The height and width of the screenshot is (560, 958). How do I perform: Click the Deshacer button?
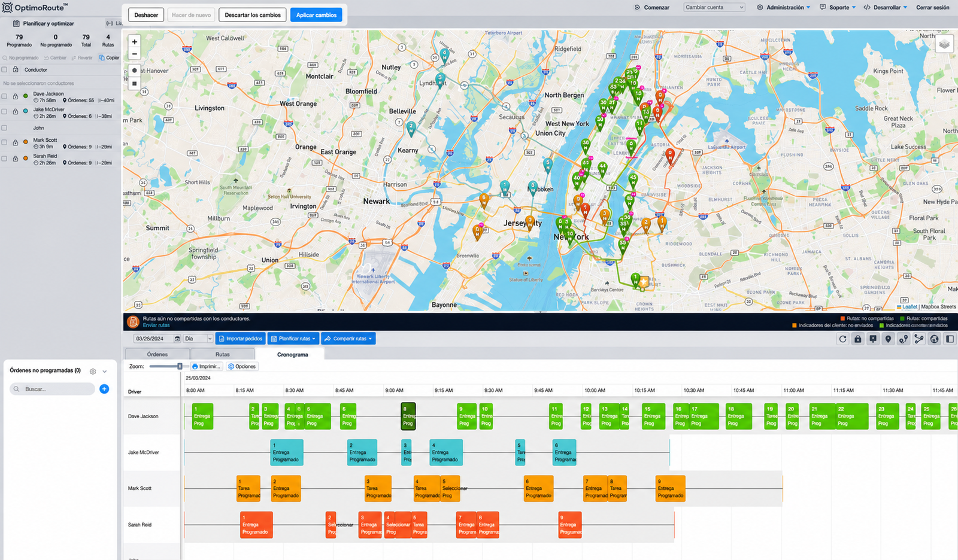tap(146, 15)
